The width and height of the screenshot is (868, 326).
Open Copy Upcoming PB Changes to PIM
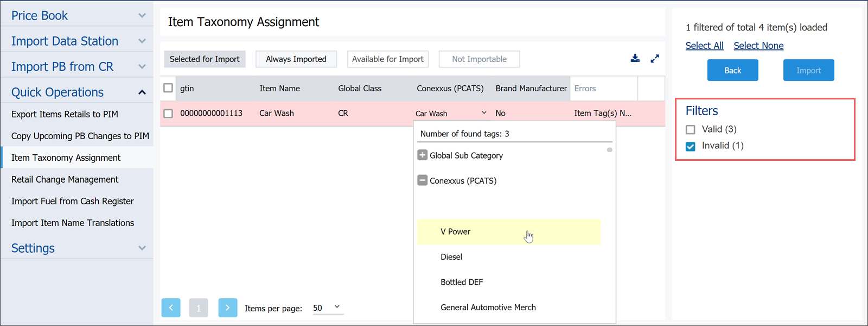[80, 136]
